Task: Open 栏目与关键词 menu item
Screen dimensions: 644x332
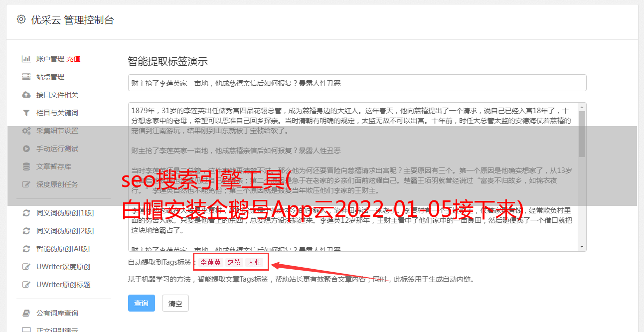Action: coord(57,113)
